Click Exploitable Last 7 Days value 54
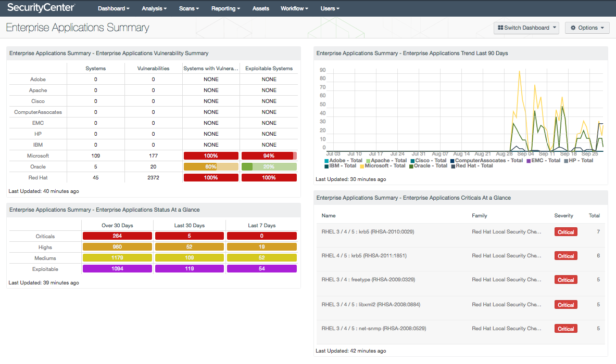 pos(261,269)
